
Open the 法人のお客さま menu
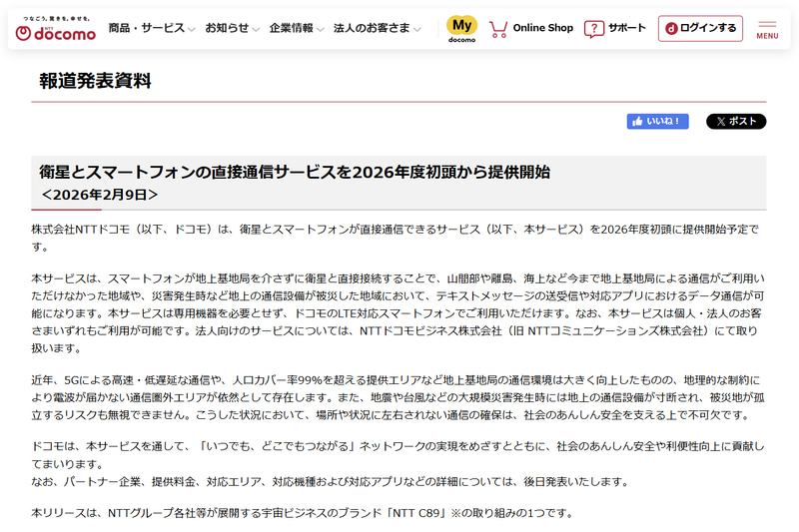[378, 28]
